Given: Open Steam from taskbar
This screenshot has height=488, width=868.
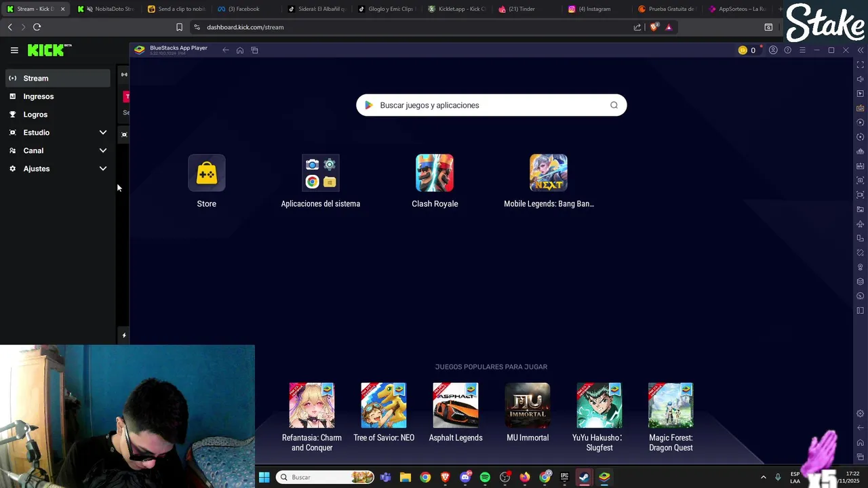Looking at the screenshot, I should pos(584,477).
